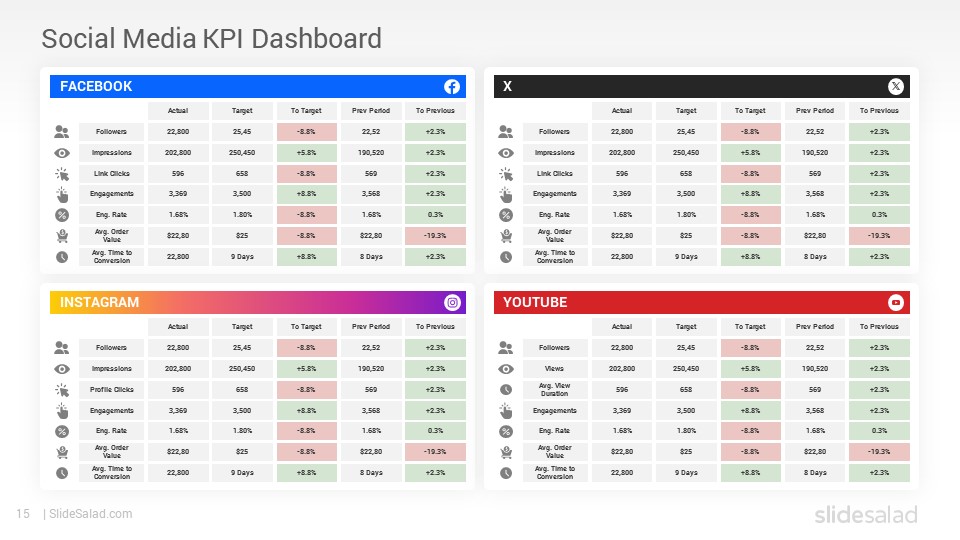This screenshot has height=540, width=960.
Task: Click the Followers people icon in Facebook panel
Action: click(x=62, y=132)
